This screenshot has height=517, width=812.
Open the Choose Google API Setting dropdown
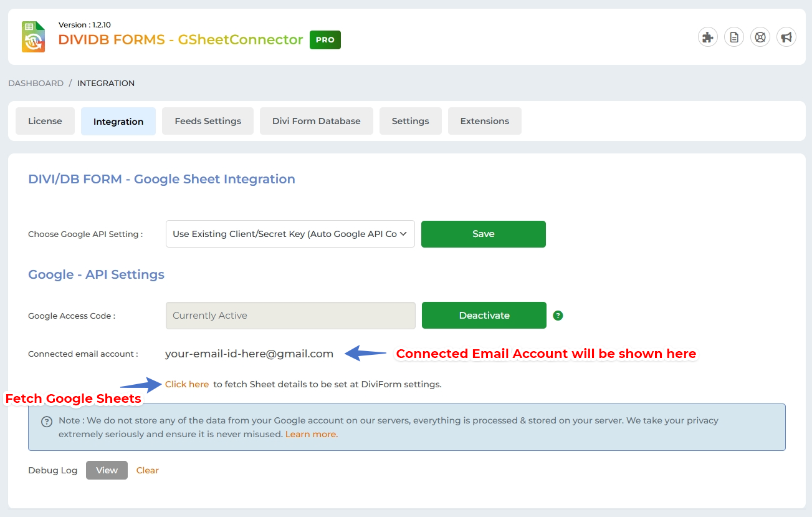[x=290, y=234]
